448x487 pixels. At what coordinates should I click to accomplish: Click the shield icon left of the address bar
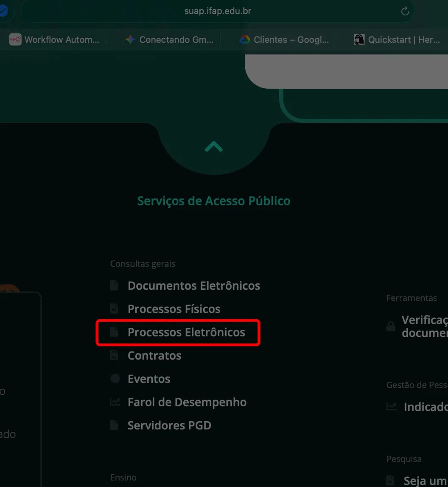[3, 11]
